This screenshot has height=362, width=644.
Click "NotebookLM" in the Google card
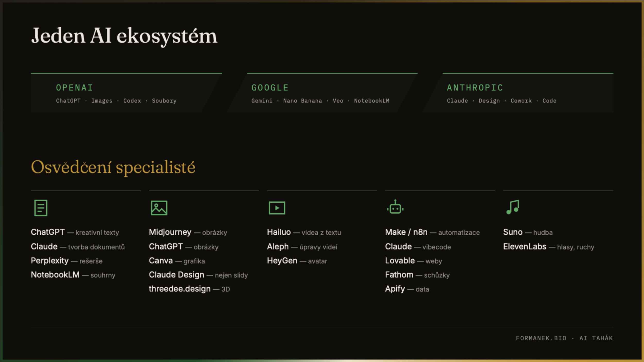click(371, 101)
